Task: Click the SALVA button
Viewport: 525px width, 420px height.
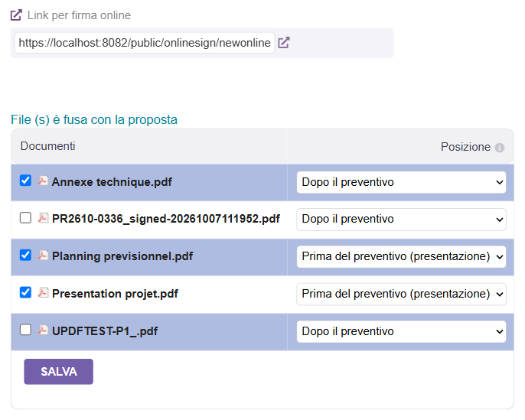Action: pyautogui.click(x=59, y=372)
